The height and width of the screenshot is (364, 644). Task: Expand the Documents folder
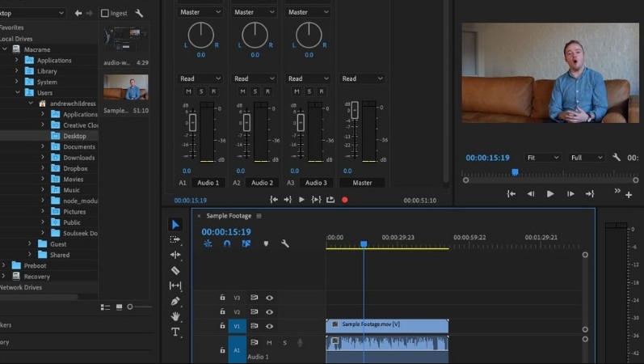(43, 146)
